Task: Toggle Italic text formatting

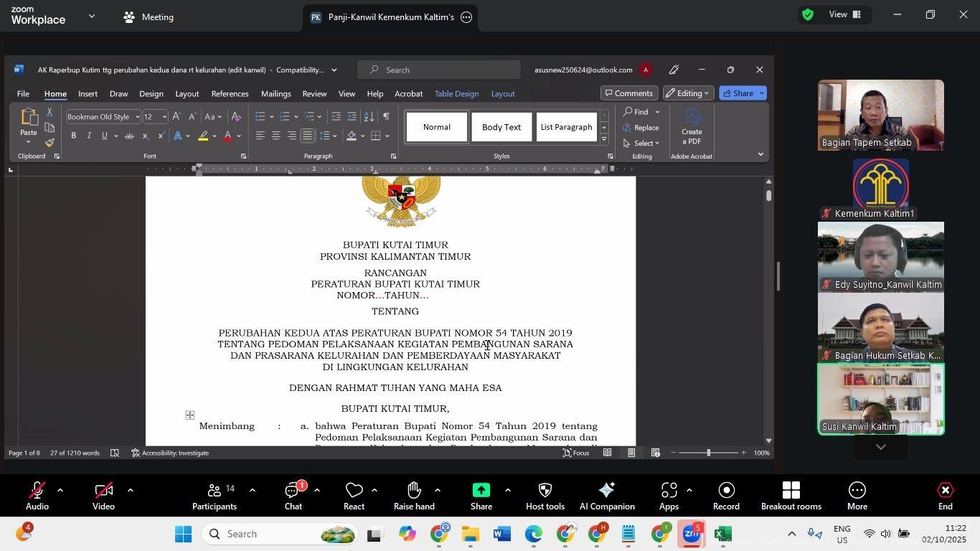Action: 89,136
